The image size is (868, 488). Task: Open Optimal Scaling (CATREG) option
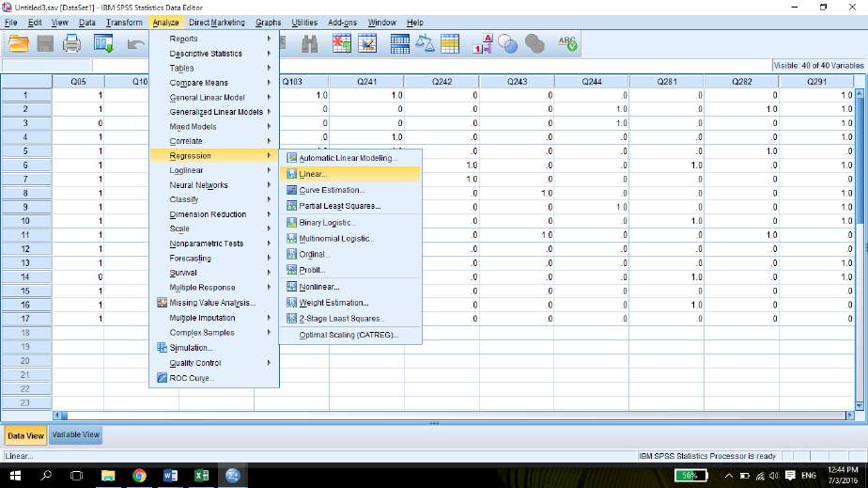tap(350, 335)
